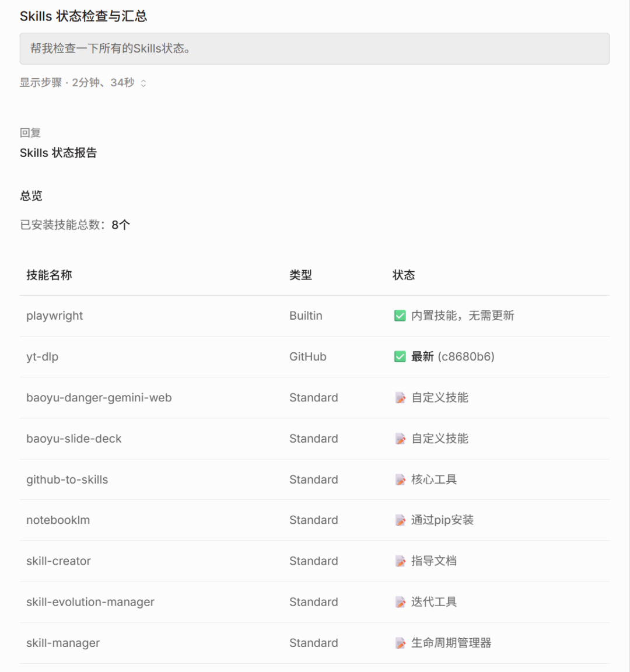
Task: Click the memo icon in the skill-manager row
Action: (x=400, y=642)
